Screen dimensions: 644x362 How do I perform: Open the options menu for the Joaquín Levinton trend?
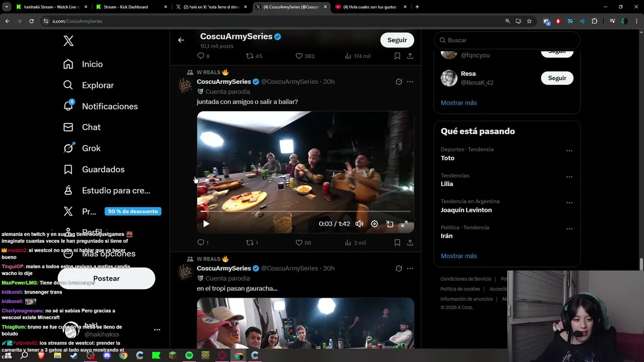[x=569, y=203]
